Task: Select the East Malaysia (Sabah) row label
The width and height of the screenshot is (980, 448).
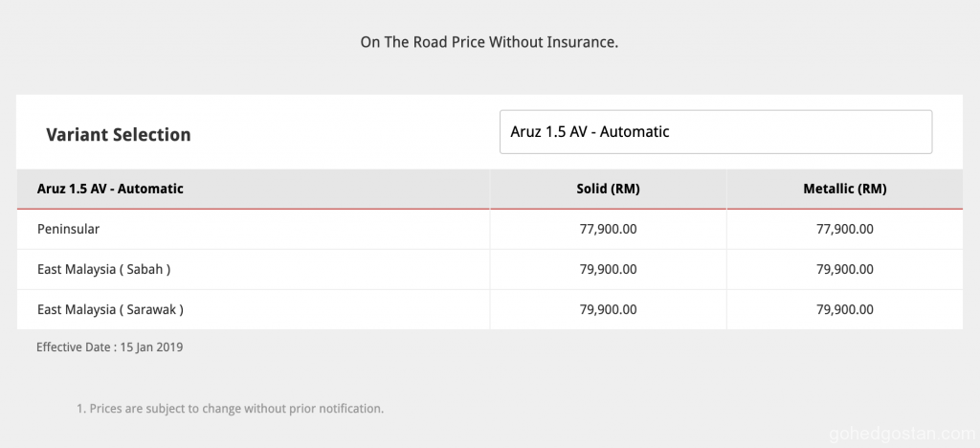Action: 103,270
